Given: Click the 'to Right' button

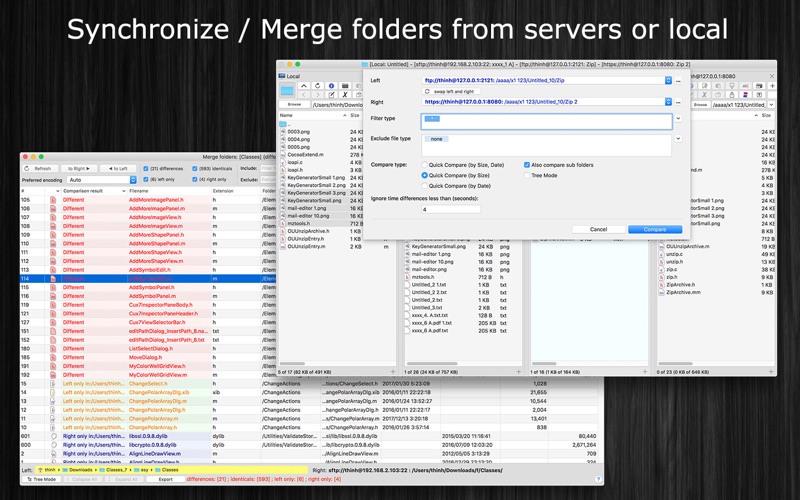Looking at the screenshot, I should tap(79, 168).
